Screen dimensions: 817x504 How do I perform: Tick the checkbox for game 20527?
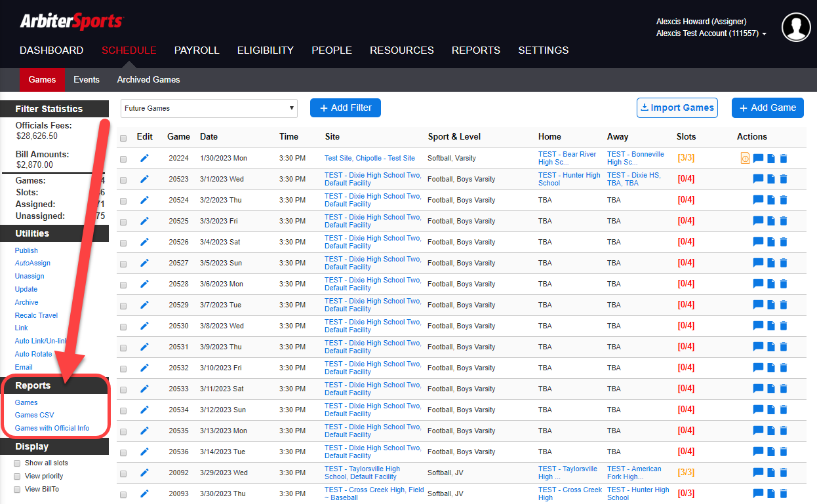click(x=123, y=263)
